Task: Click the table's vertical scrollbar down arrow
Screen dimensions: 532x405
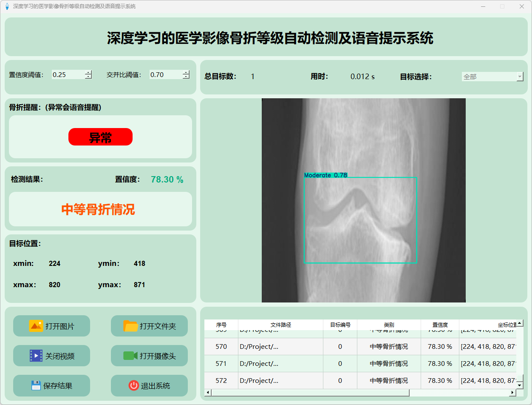Action: point(520,385)
